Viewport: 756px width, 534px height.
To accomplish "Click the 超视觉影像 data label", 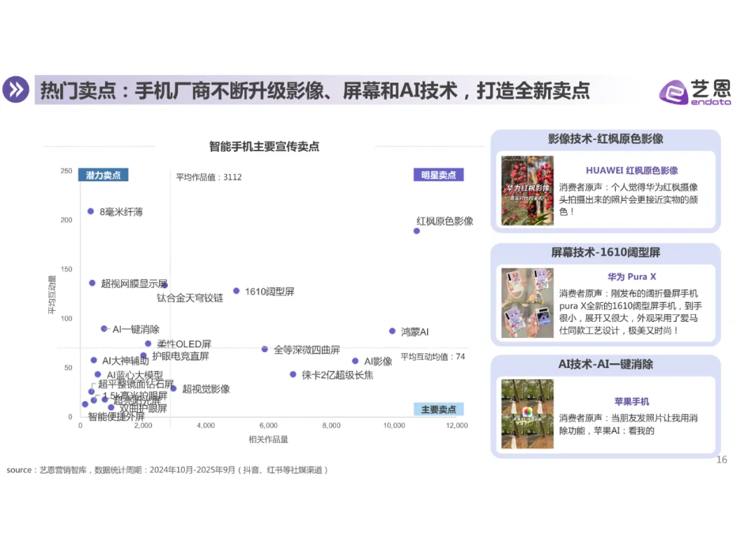I will tap(206, 389).
